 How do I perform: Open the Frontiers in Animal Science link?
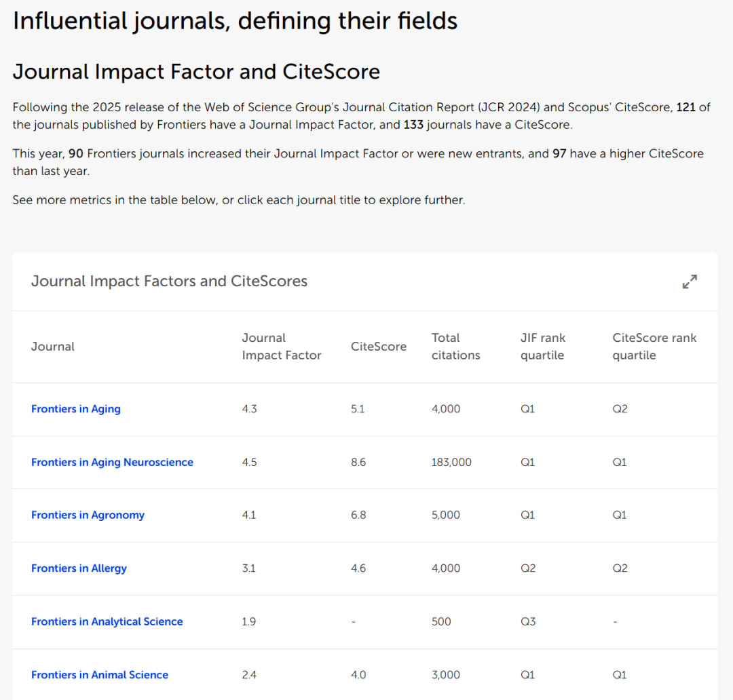[x=100, y=675]
